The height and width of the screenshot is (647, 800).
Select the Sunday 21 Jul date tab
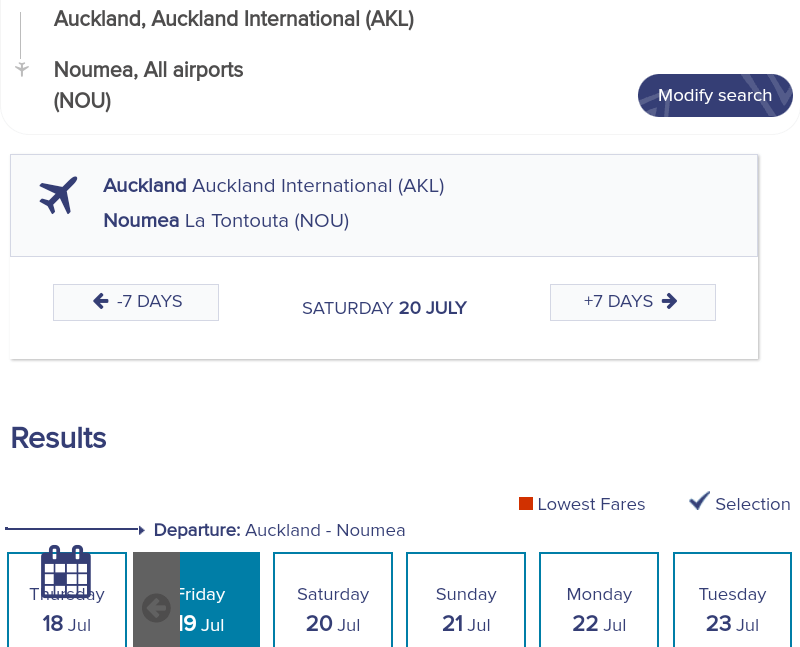tap(466, 600)
